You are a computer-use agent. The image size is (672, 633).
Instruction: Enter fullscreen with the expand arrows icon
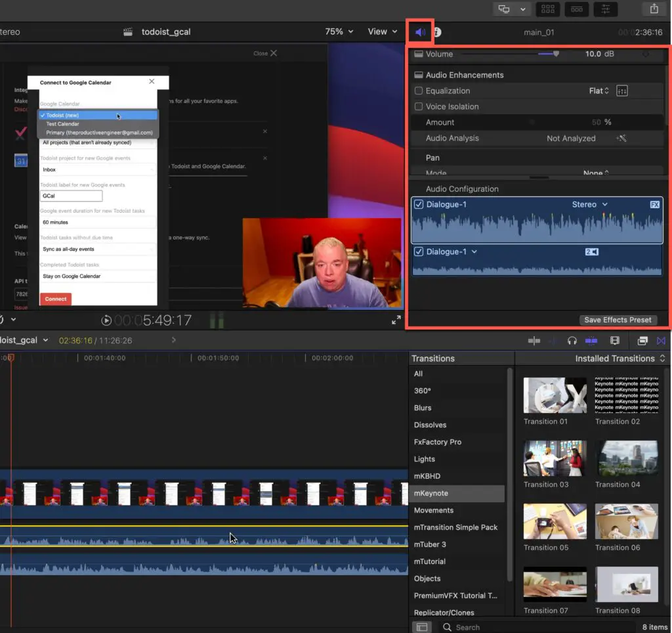[x=396, y=320]
